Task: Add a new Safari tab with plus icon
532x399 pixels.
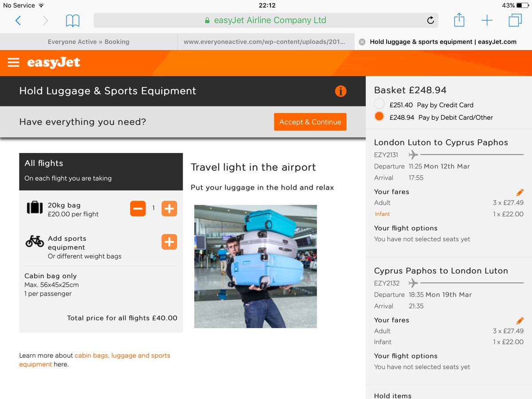Action: click(487, 20)
